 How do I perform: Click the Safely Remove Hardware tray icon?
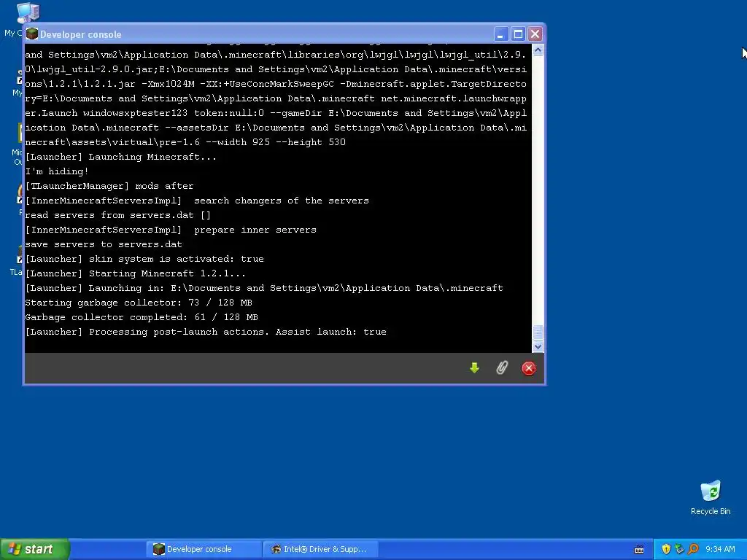click(x=679, y=549)
